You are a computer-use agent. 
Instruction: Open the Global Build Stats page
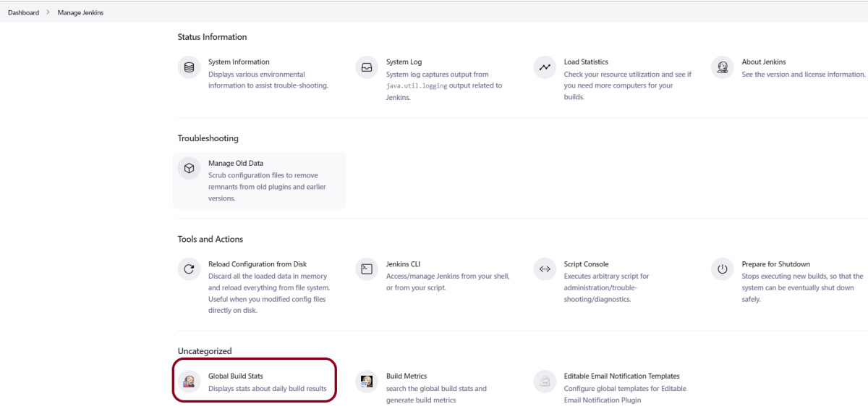click(x=236, y=376)
